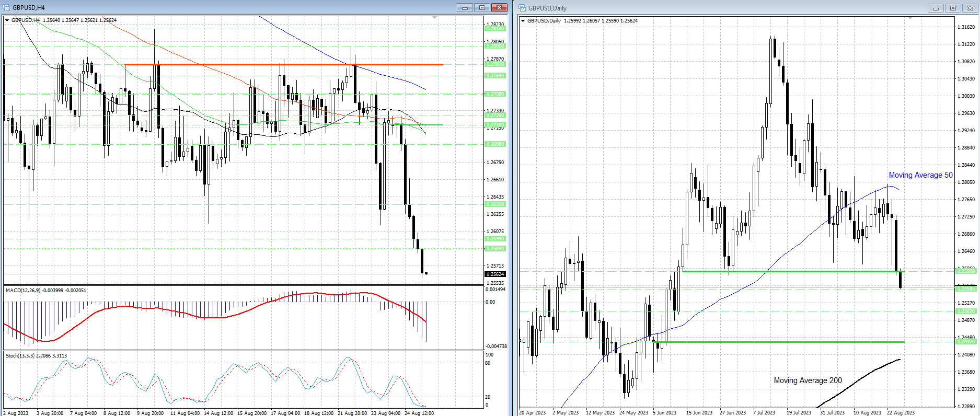Select the Moving Average 200 text label
This screenshot has width=980, height=416.
tap(808, 380)
